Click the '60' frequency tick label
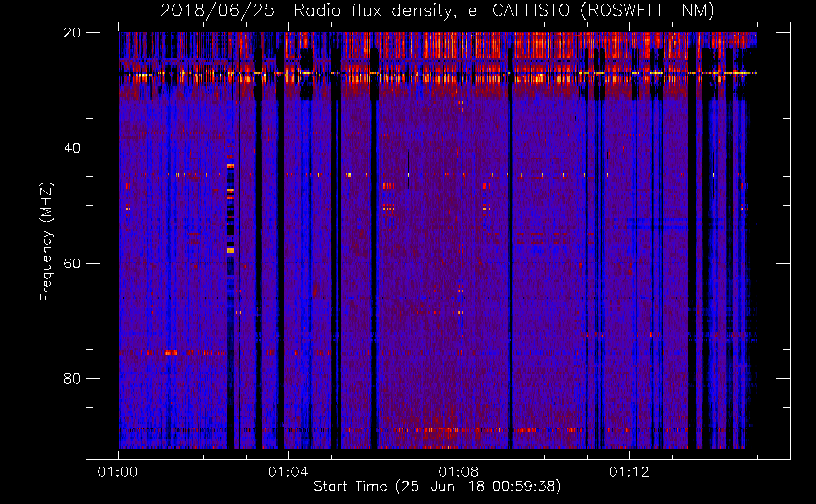This screenshot has height=504, width=816. tap(72, 264)
